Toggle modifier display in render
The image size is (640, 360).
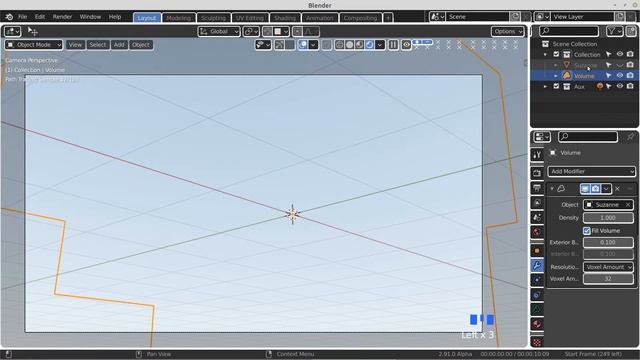596,189
